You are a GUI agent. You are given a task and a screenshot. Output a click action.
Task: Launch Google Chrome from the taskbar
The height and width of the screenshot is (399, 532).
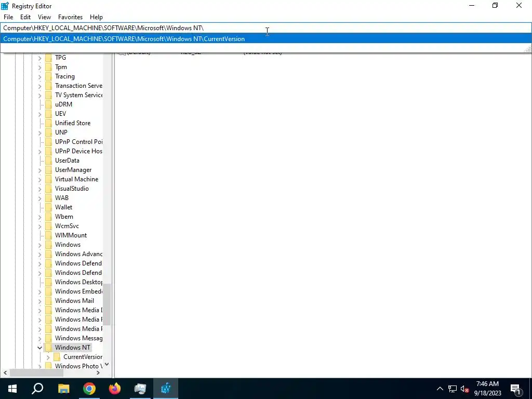pos(89,389)
